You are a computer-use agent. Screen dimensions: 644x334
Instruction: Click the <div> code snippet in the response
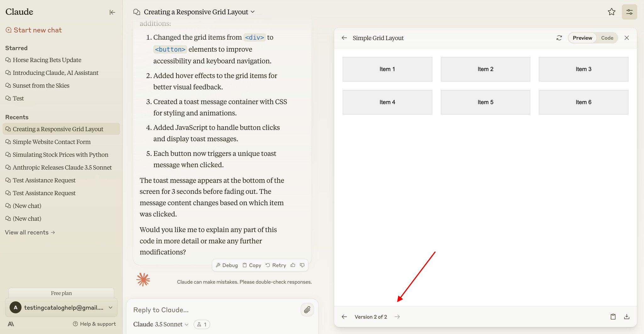tap(254, 37)
